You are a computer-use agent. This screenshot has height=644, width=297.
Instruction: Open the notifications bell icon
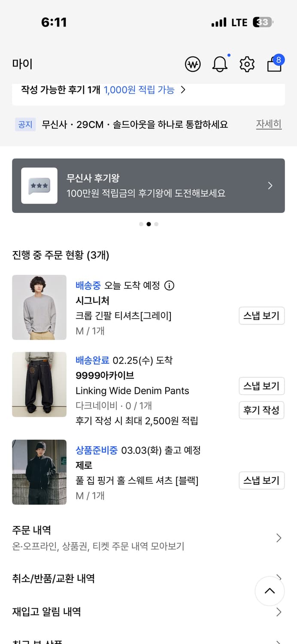pyautogui.click(x=220, y=64)
